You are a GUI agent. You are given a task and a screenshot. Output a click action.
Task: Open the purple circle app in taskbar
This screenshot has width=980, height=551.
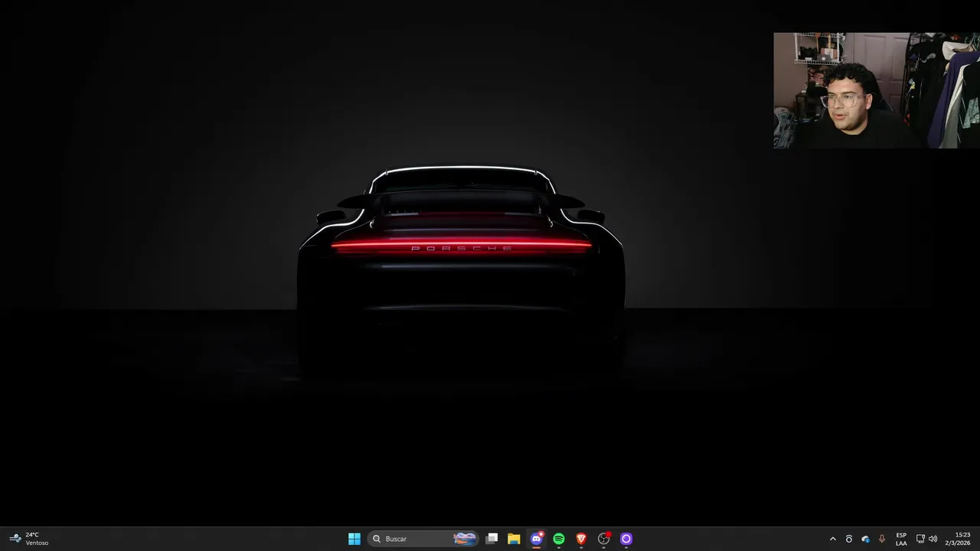point(626,539)
